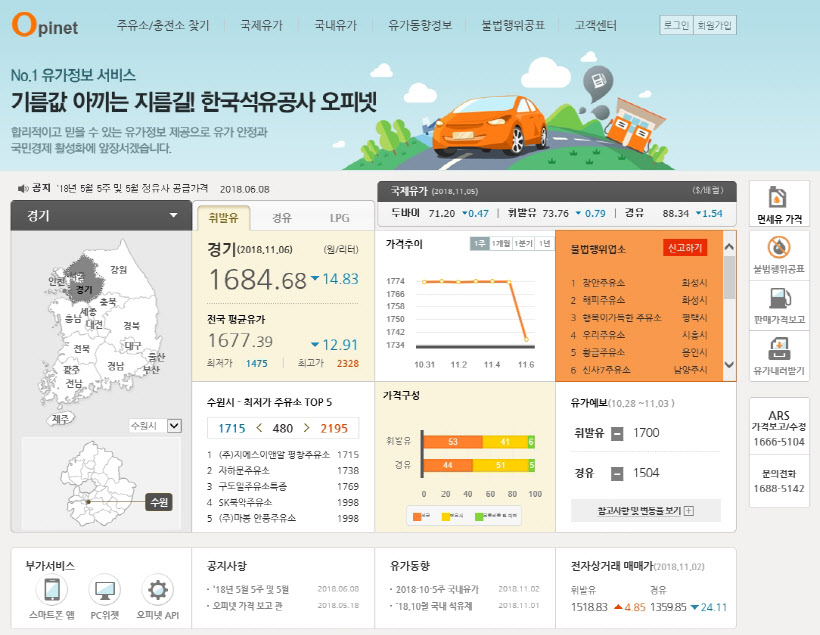
Task: Switch price trend to 1개월
Action: [x=502, y=244]
